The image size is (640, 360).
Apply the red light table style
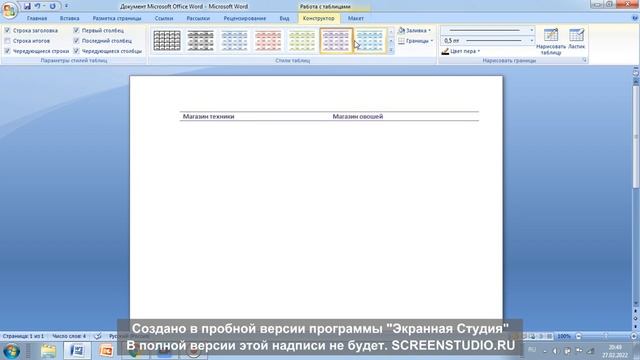coord(268,41)
